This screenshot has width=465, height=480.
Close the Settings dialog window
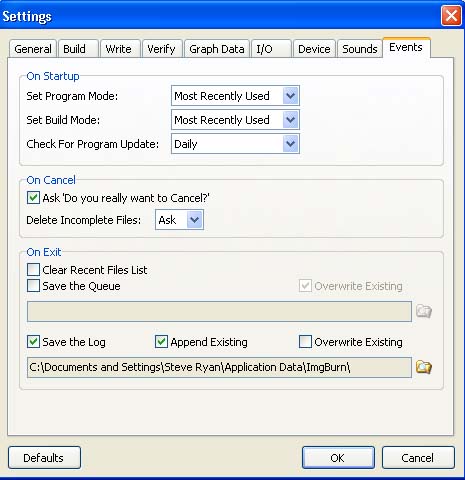(x=451, y=15)
